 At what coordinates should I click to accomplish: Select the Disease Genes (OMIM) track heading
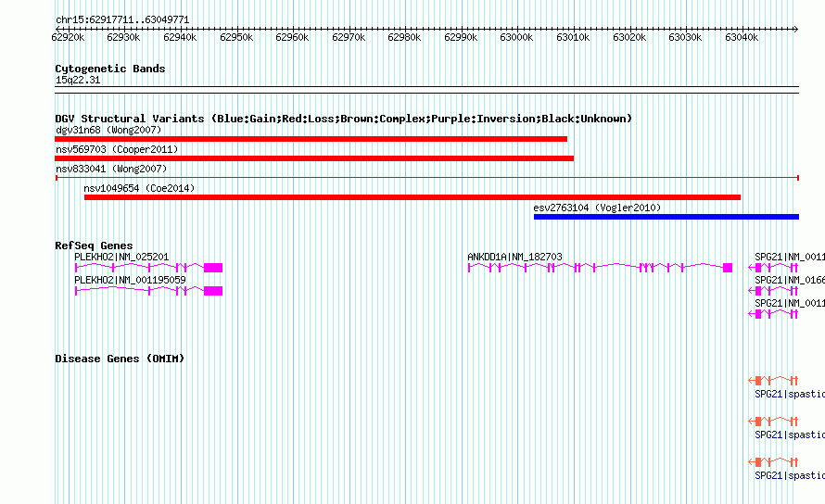point(120,359)
